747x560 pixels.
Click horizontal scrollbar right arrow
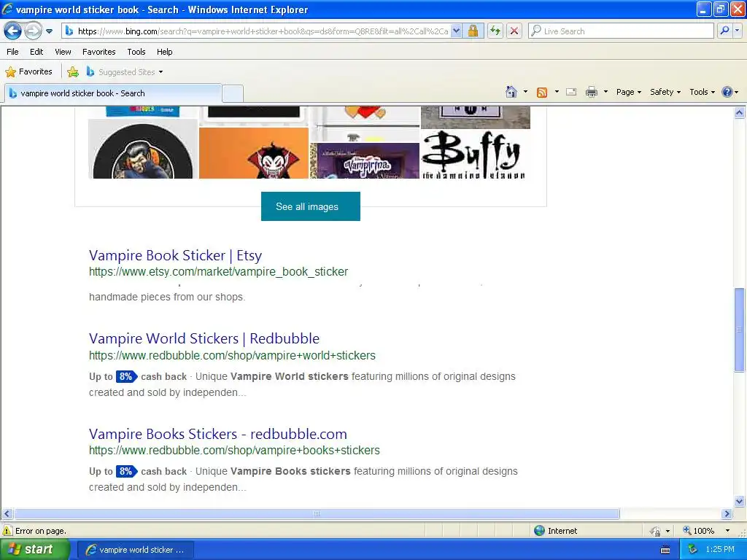pos(727,514)
